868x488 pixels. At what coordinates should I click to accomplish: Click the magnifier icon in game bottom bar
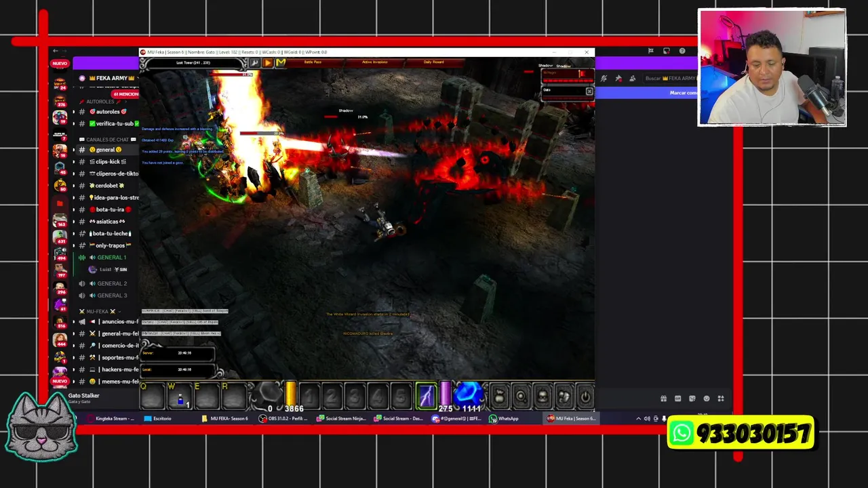pyautogui.click(x=521, y=396)
